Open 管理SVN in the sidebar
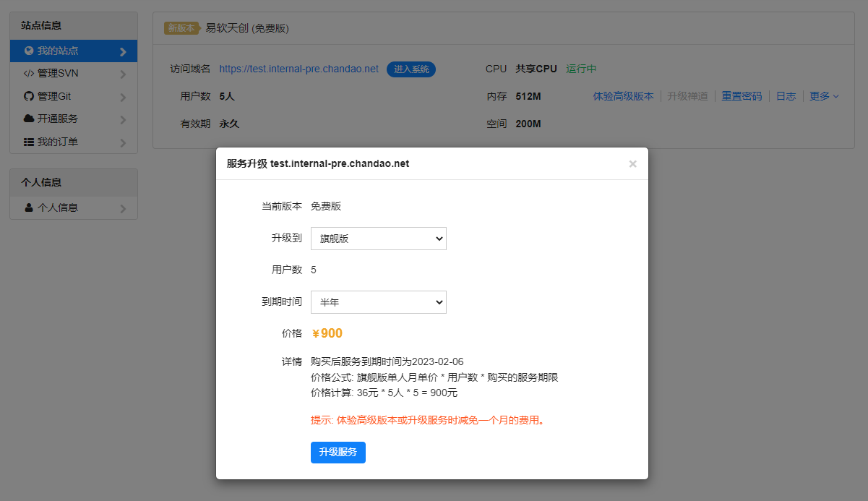This screenshot has width=868, height=501. tap(58, 74)
